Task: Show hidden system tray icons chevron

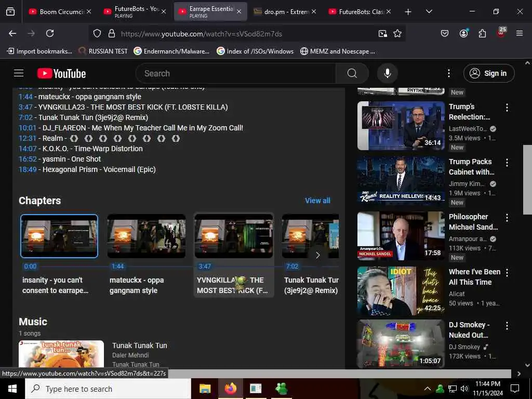Action: coord(428,389)
